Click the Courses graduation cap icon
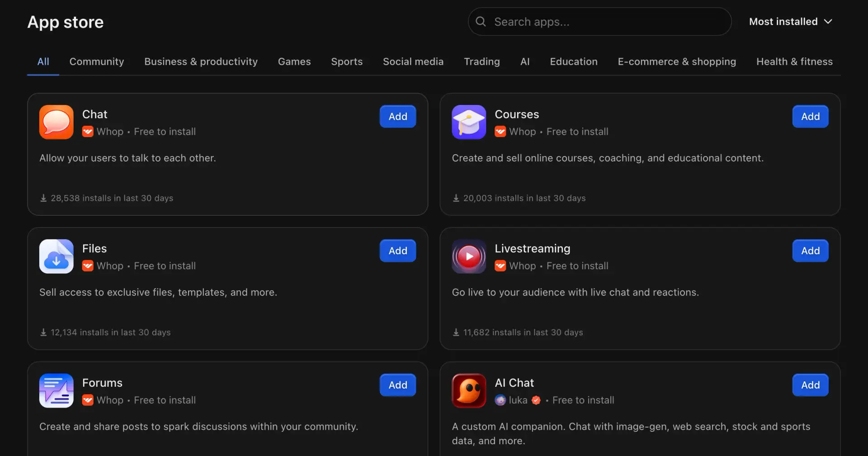The width and height of the screenshot is (868, 456). tap(469, 122)
